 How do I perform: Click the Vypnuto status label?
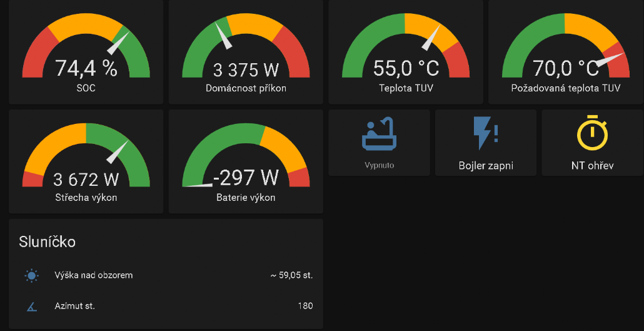(x=380, y=166)
